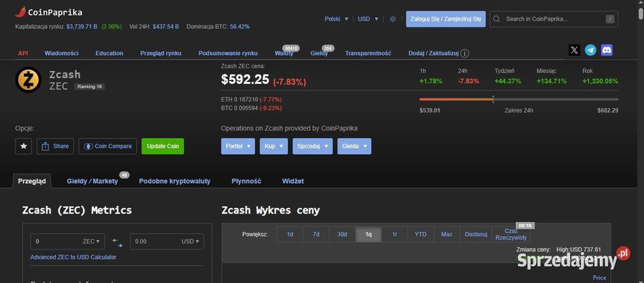Select the 7d chart zoom range
Viewport: 644px width, 283px height.
pyautogui.click(x=316, y=234)
